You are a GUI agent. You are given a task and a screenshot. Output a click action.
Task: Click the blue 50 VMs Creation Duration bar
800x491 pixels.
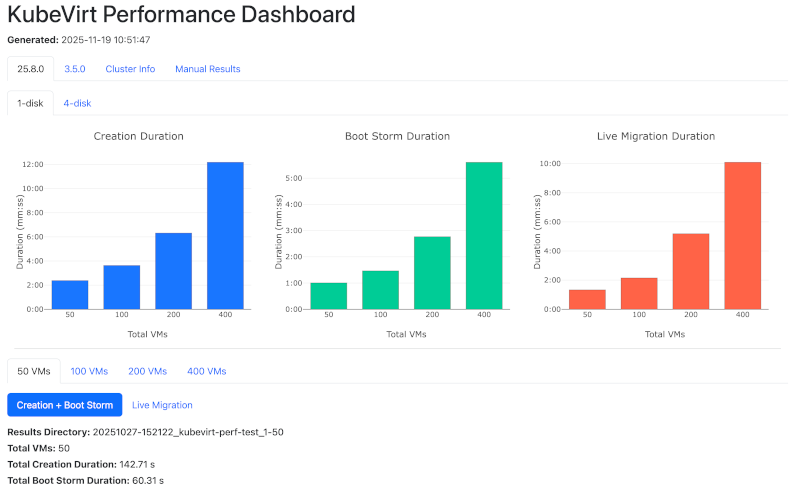pyautogui.click(x=70, y=295)
